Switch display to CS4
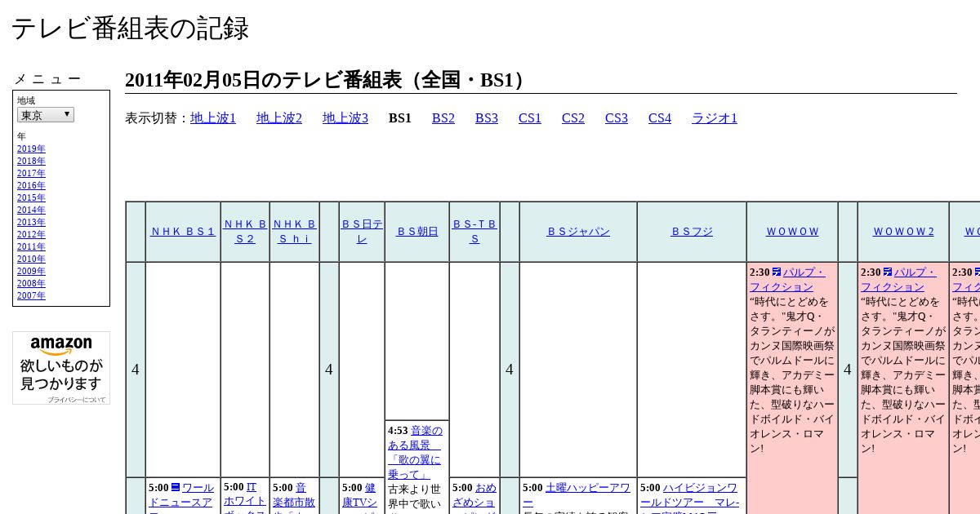 coord(660,118)
